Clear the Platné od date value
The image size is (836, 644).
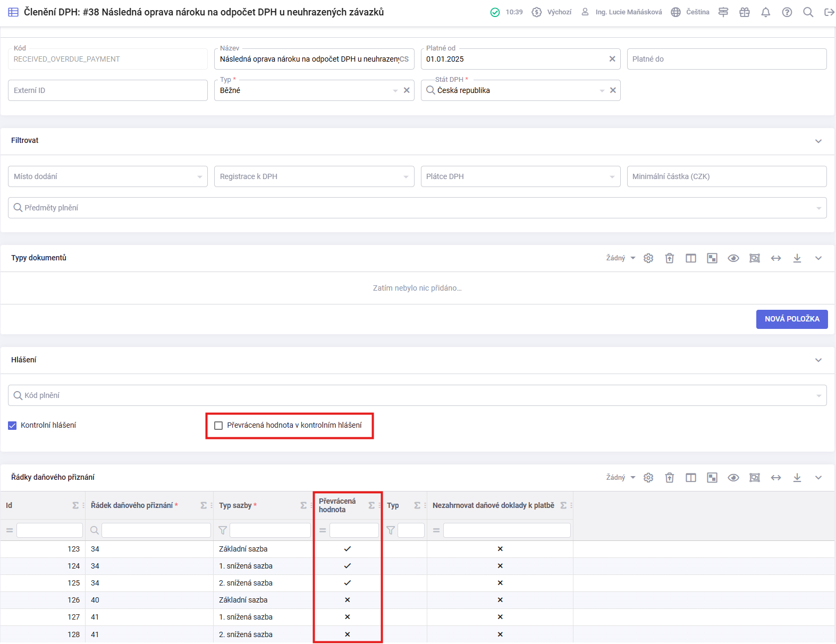click(x=612, y=59)
